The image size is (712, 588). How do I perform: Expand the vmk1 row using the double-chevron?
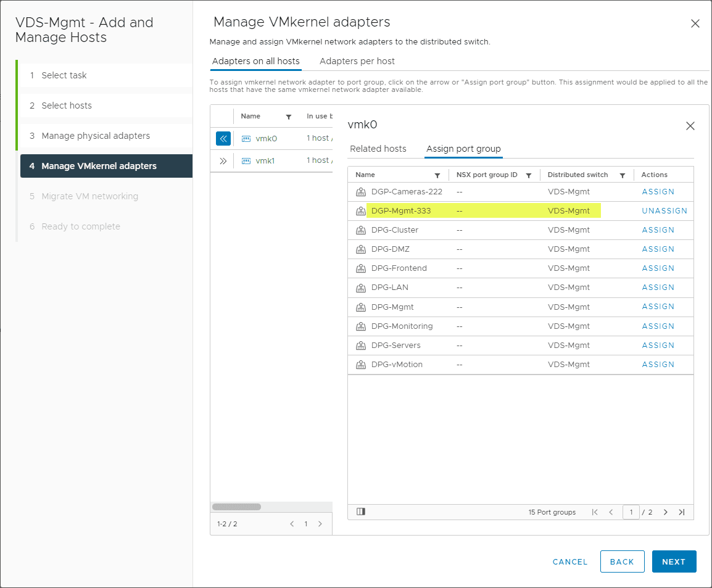tap(223, 160)
